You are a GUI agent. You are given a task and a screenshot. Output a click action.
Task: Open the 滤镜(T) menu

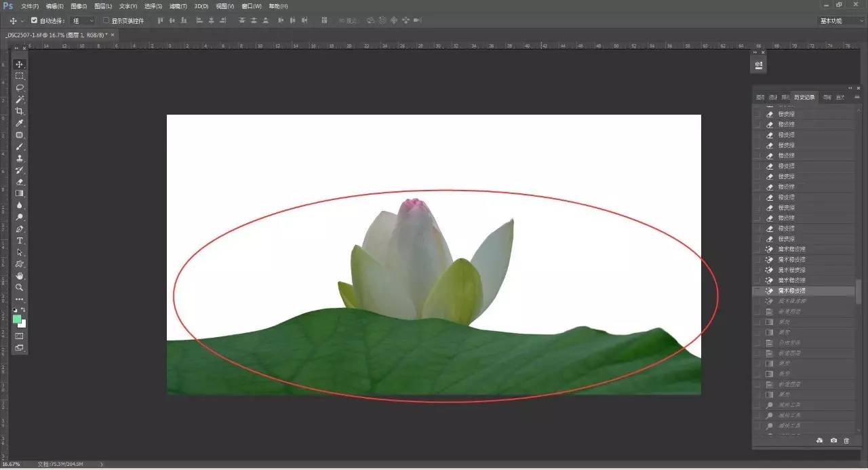click(178, 6)
